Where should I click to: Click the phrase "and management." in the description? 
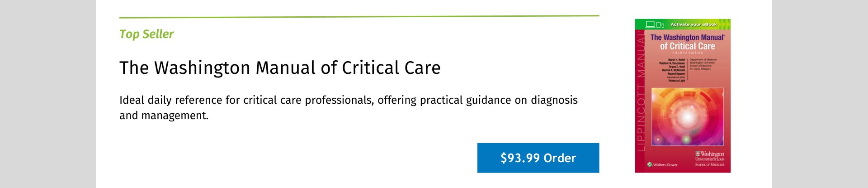(164, 116)
